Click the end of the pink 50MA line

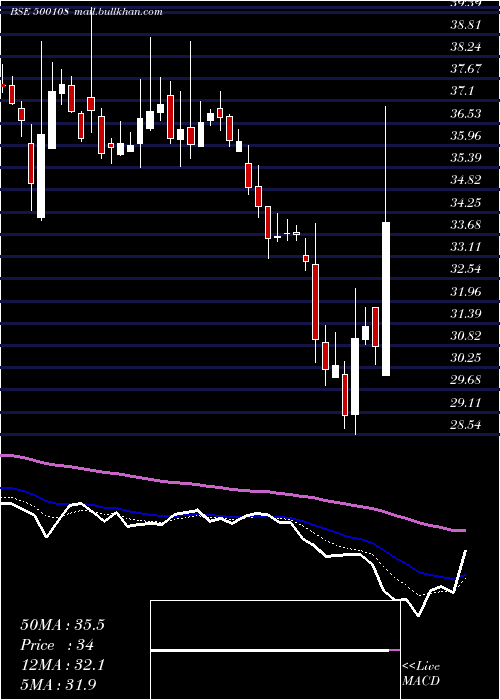point(463,530)
